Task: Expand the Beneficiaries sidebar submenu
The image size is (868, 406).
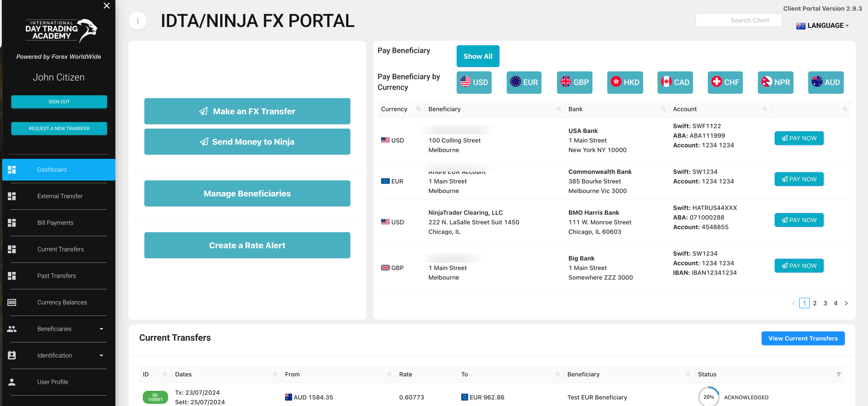Action: pyautogui.click(x=101, y=329)
